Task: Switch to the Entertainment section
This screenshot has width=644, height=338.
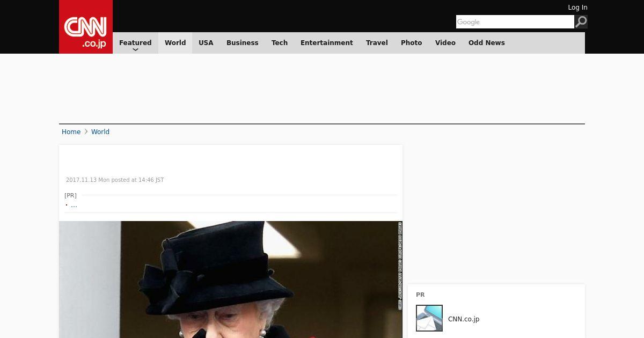Action: [327, 43]
